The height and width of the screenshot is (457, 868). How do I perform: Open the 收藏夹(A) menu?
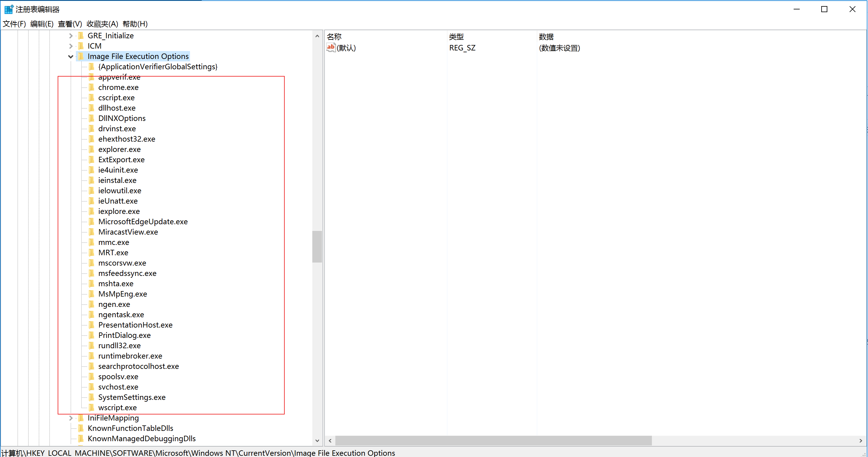coord(102,24)
